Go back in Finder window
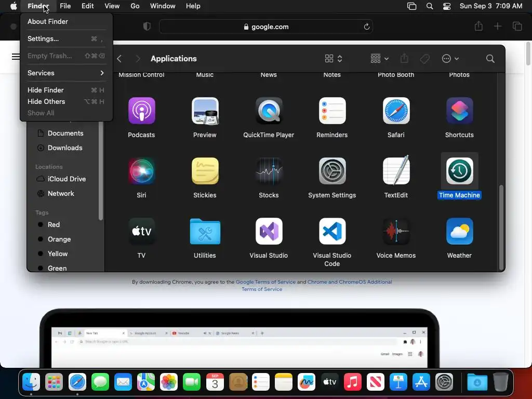 click(119, 59)
